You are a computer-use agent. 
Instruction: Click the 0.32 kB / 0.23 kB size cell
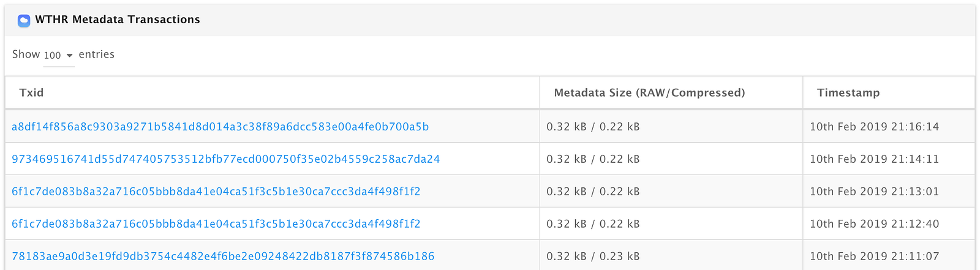tap(593, 257)
